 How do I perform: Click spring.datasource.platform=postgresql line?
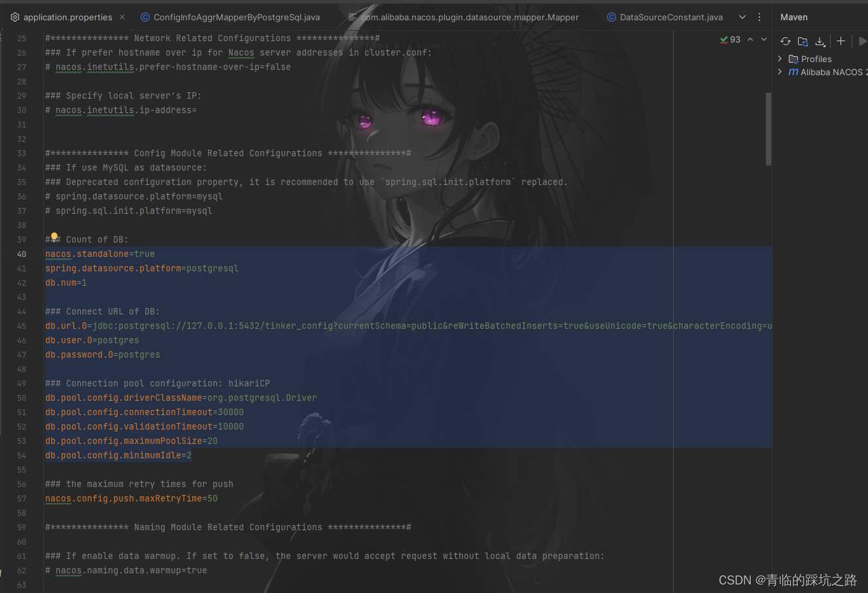142,268
